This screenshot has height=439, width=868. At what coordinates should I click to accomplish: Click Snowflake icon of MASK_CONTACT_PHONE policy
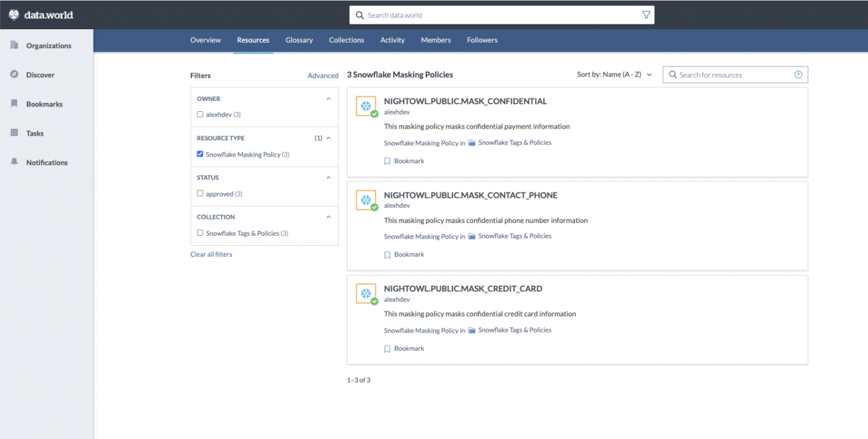click(366, 200)
